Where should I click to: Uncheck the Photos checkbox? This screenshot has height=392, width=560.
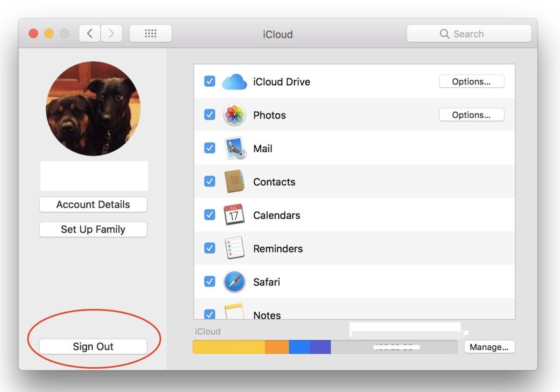(210, 114)
